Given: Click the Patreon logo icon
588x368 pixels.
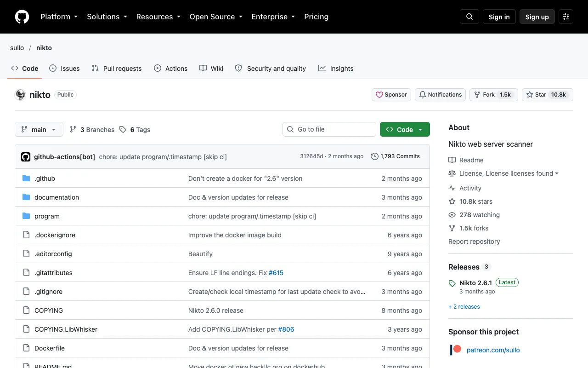Looking at the screenshot, I should coord(456,350).
